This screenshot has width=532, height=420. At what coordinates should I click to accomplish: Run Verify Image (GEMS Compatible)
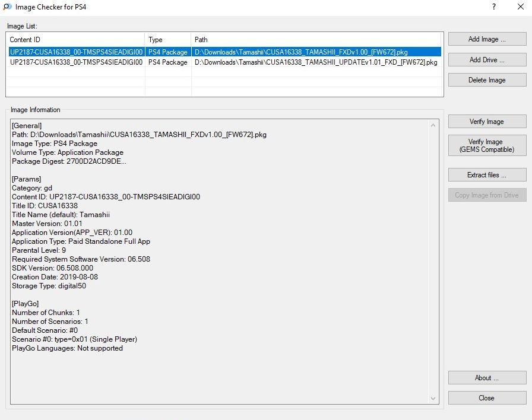pos(487,145)
